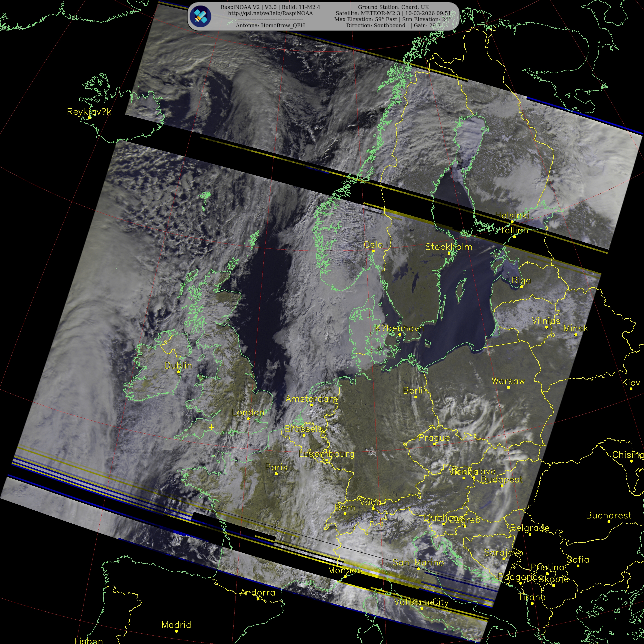Click the Reykjavik city label

[89, 112]
